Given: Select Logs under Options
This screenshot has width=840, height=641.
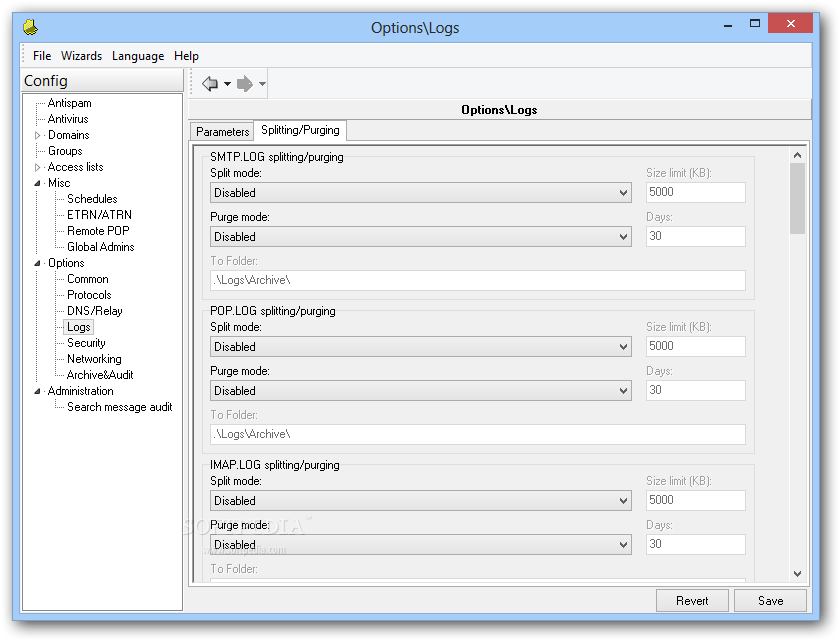Looking at the screenshot, I should pos(78,327).
